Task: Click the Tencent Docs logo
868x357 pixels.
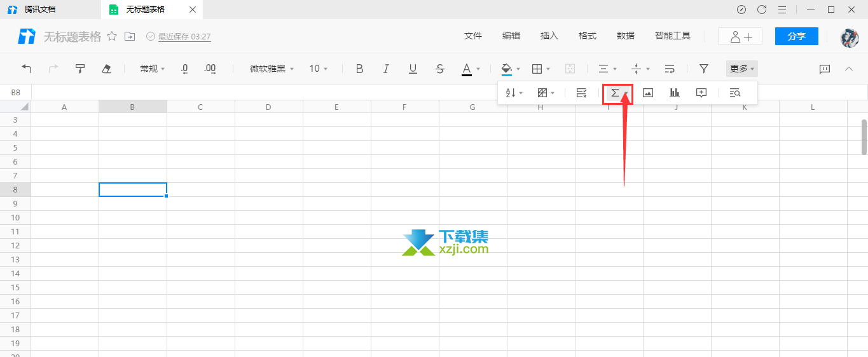Action: (x=27, y=36)
